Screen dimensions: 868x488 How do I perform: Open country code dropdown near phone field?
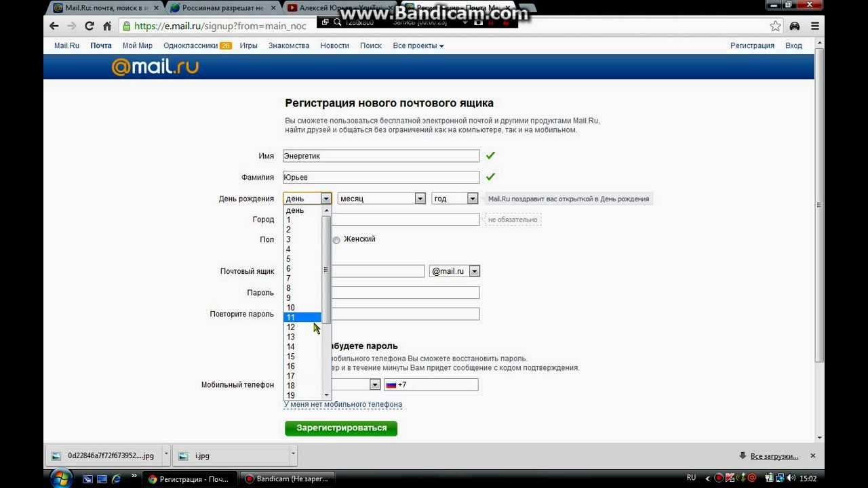tap(374, 385)
